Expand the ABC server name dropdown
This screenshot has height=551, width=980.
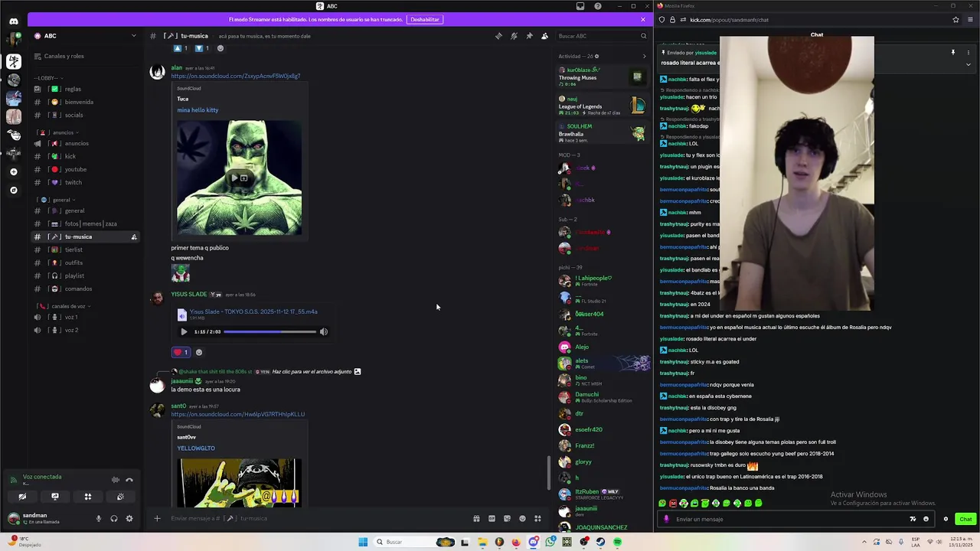133,36
